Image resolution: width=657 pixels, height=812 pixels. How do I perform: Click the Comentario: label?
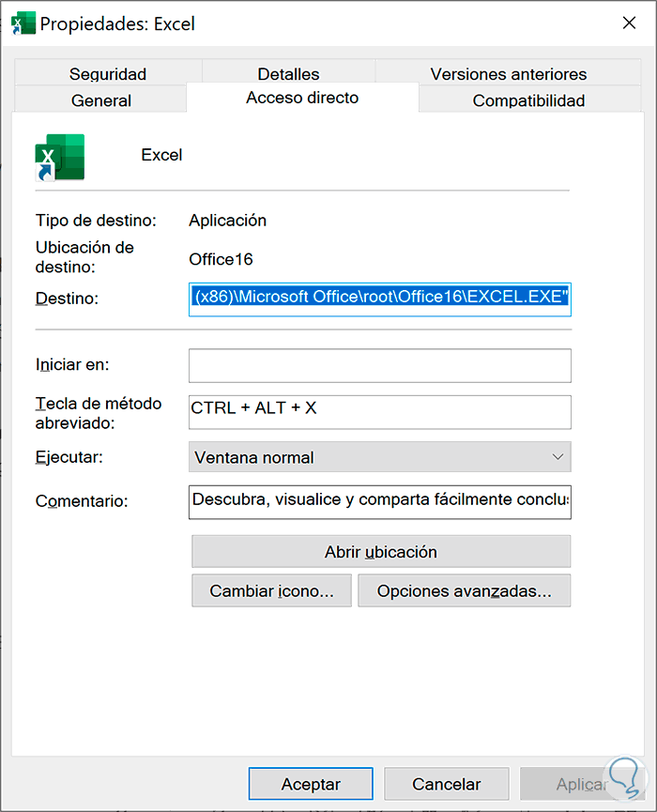coord(82,501)
